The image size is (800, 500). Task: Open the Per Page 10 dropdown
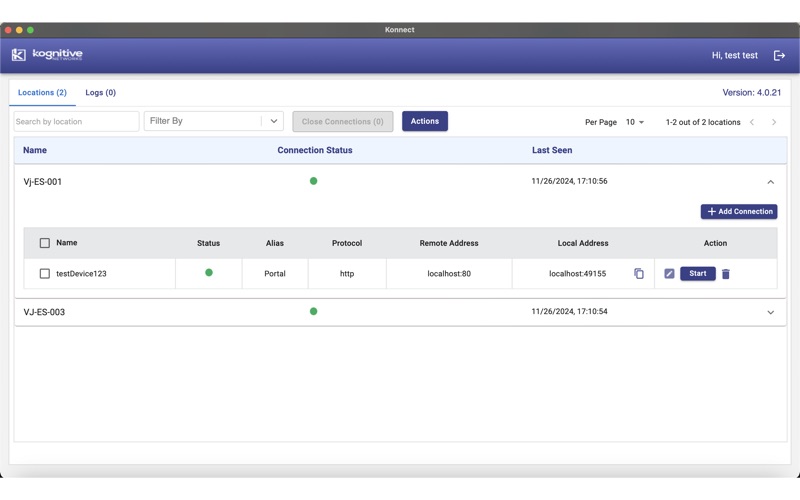pos(635,122)
